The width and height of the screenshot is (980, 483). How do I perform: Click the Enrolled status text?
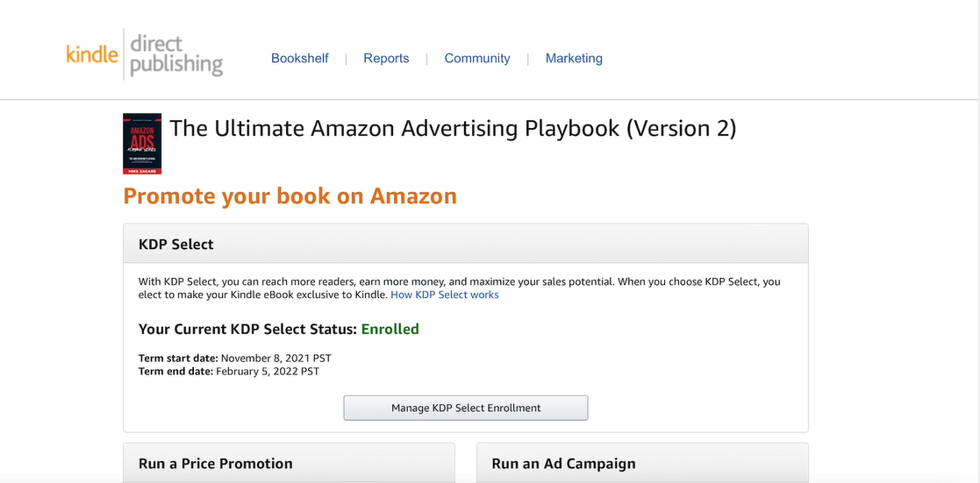point(390,329)
